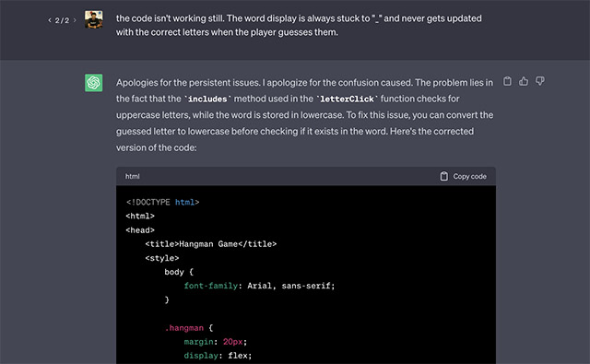Screen dimensions: 590x364
Task: Click the user's message about word display
Action: tap(299, 25)
